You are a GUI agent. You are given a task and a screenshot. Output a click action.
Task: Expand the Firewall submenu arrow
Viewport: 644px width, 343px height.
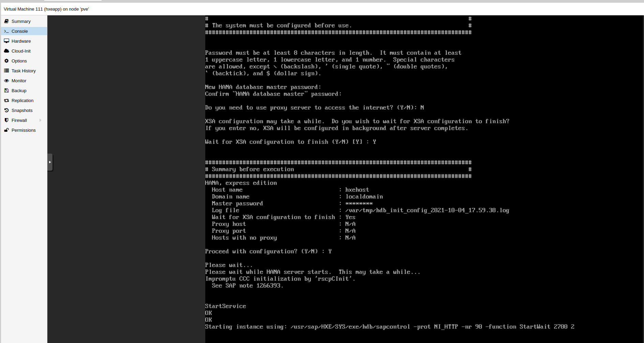click(x=41, y=120)
